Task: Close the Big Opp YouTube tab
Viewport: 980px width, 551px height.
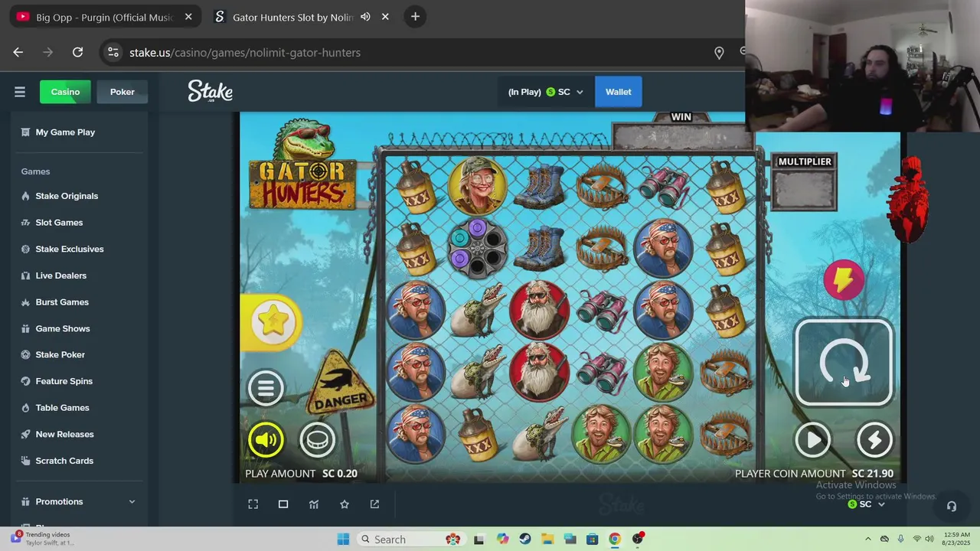Action: [x=188, y=17]
